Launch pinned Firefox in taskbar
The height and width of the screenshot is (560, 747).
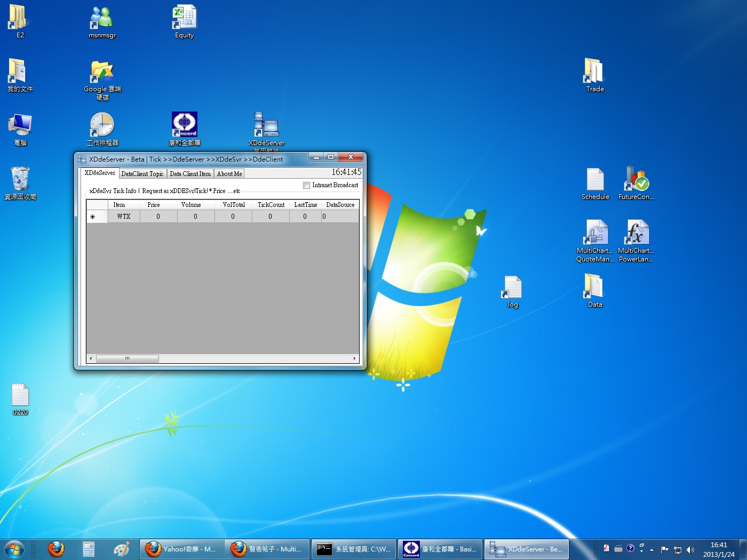(x=56, y=549)
